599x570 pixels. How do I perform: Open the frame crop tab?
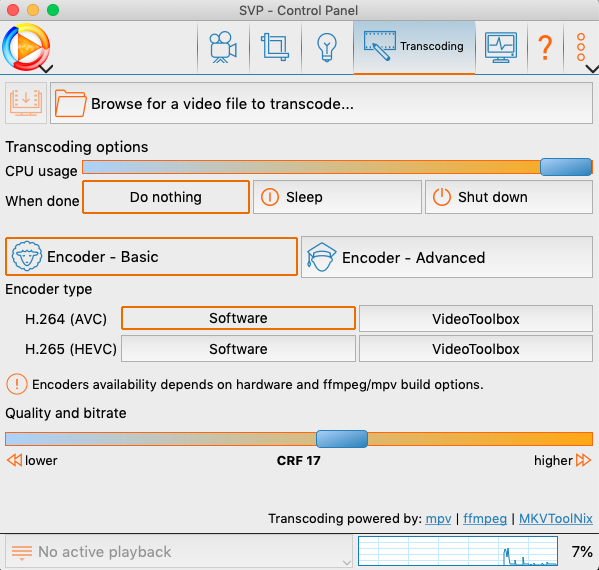(275, 47)
